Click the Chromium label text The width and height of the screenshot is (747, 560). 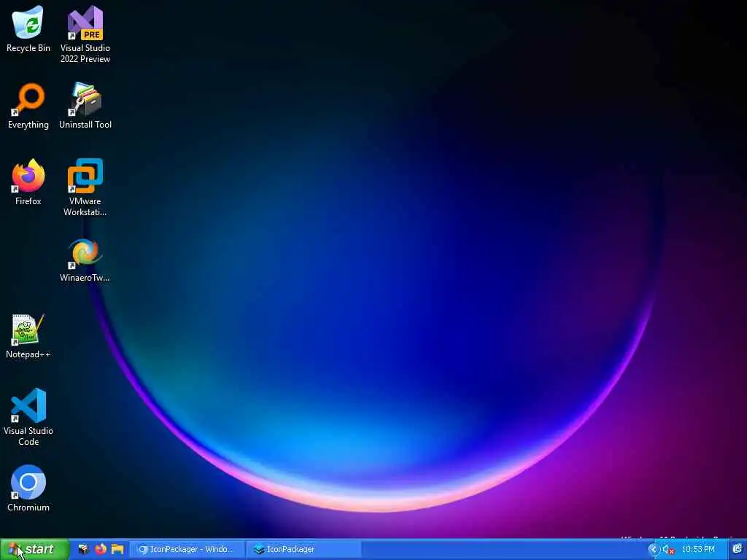click(28, 507)
